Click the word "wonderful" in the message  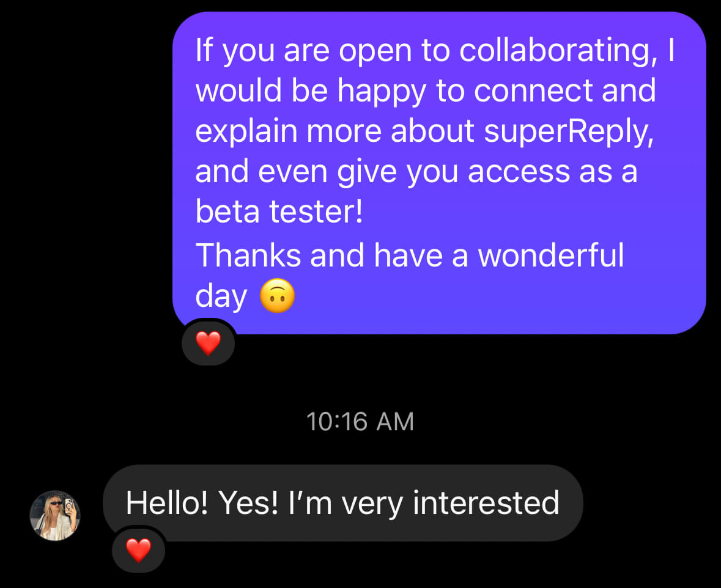pos(550,255)
